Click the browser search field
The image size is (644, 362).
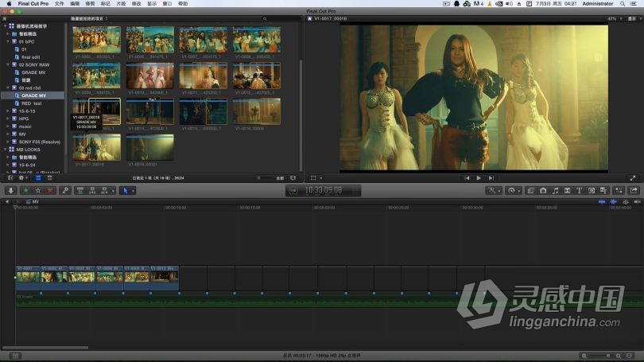(281, 19)
